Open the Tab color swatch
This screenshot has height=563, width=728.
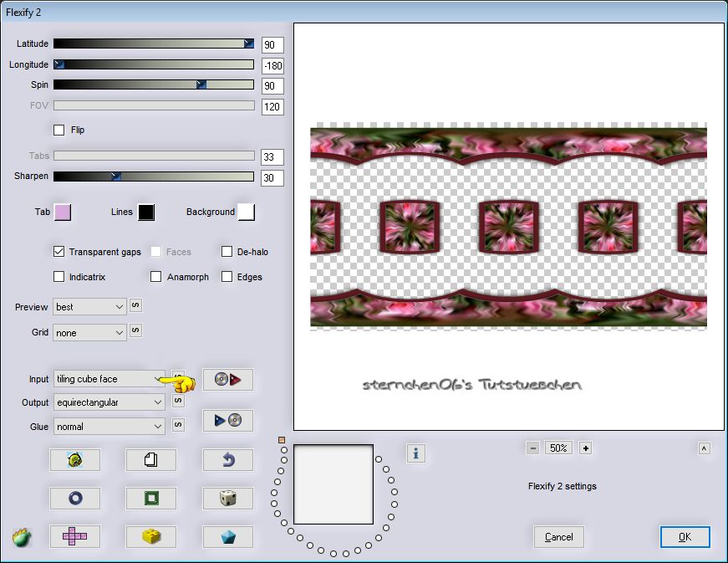click(x=63, y=212)
